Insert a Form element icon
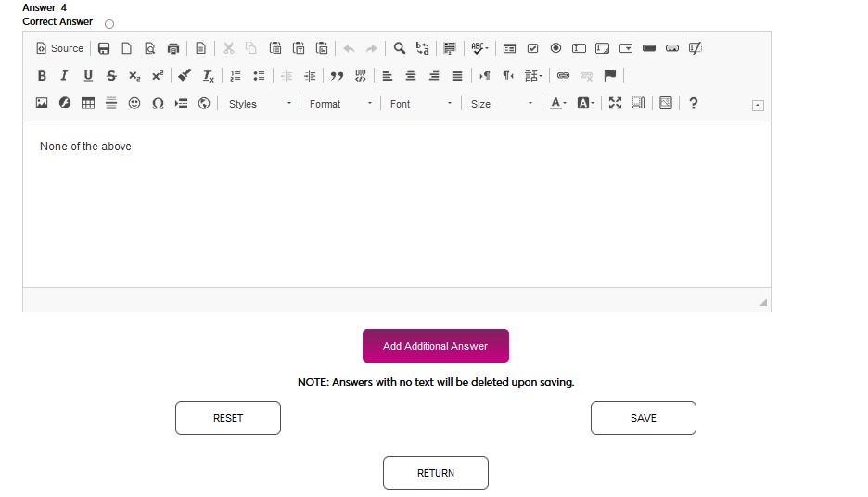 (509, 48)
